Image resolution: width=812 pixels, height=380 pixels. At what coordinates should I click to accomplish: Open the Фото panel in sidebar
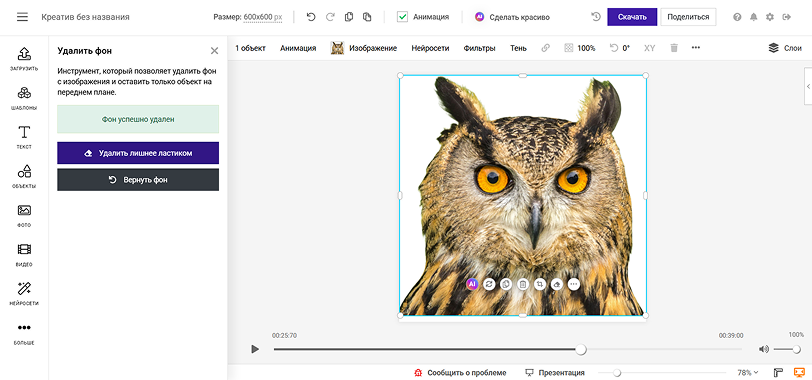(x=24, y=215)
